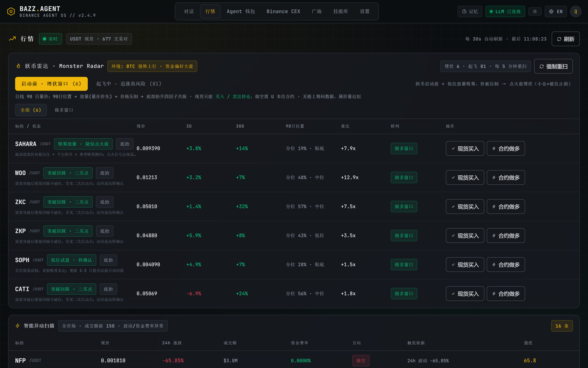Select the 行情 navigation tab
Screen dimensions: 588x368
click(x=210, y=11)
